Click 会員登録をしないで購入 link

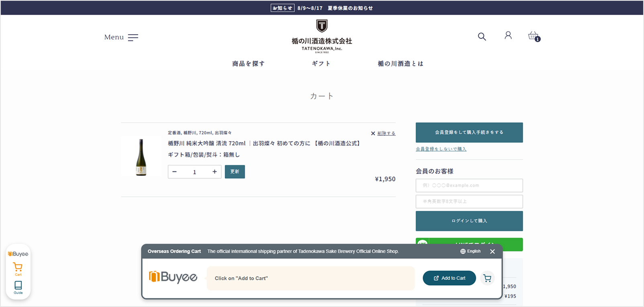tap(441, 149)
